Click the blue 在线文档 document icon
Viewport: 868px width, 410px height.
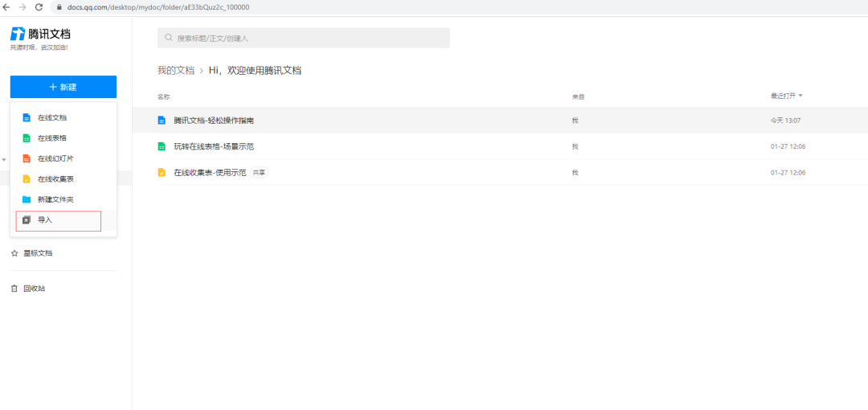point(26,118)
